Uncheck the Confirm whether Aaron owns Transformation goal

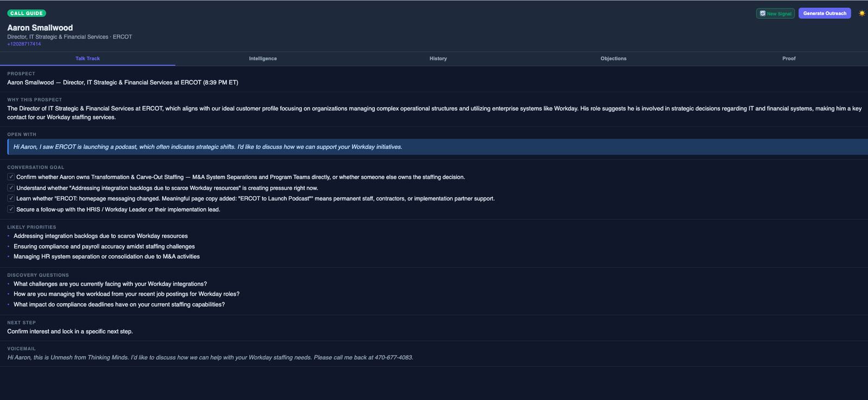pos(11,177)
